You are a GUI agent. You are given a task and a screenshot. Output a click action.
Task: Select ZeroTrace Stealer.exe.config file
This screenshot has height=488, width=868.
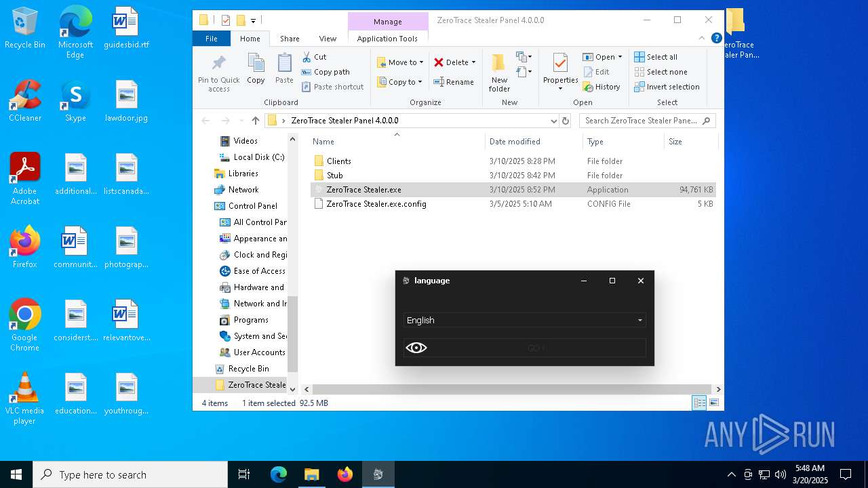coord(513,204)
